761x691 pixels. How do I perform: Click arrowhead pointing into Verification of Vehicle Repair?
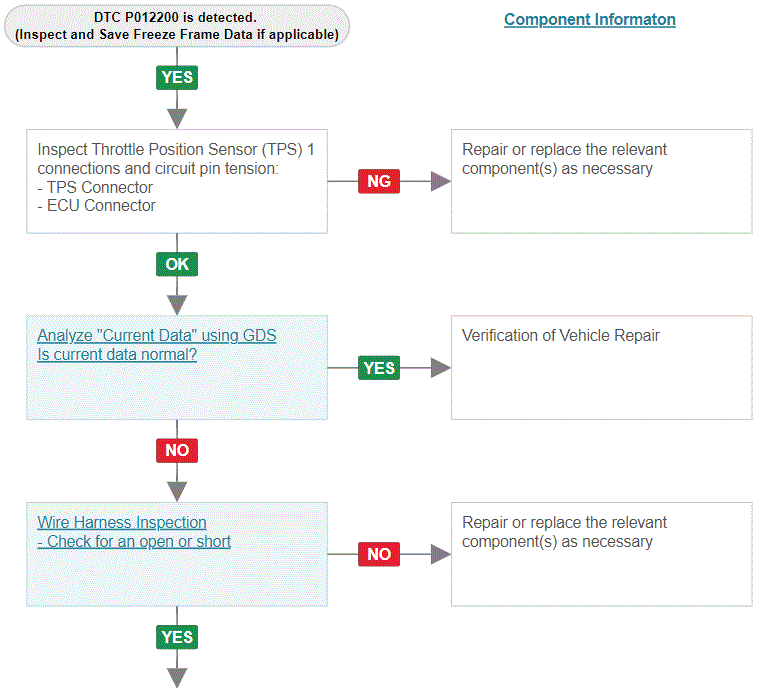click(440, 368)
